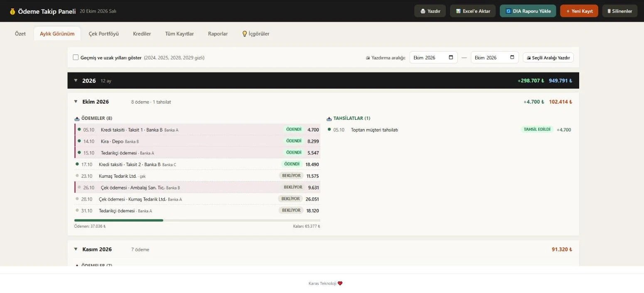Click the 'Çek ödemesi · Kumaş Tedarik Ltd.' row
This screenshot has height=293, width=644.
tap(197, 199)
